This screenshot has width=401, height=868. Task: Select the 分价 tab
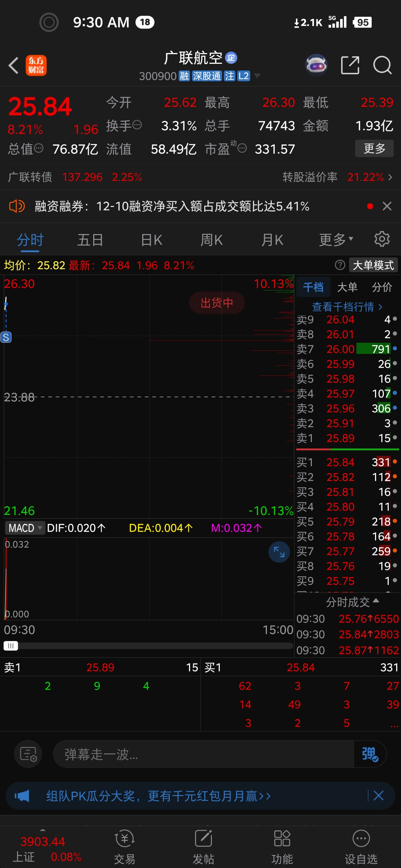click(382, 287)
